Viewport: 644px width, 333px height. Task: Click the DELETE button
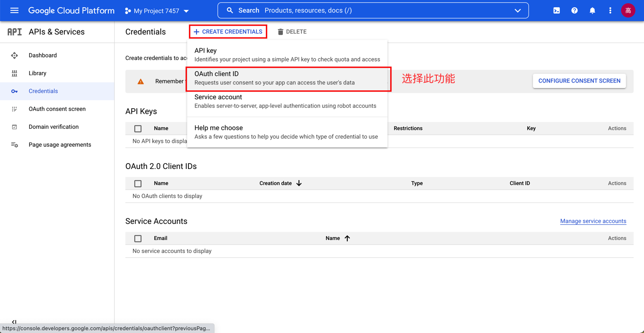292,32
